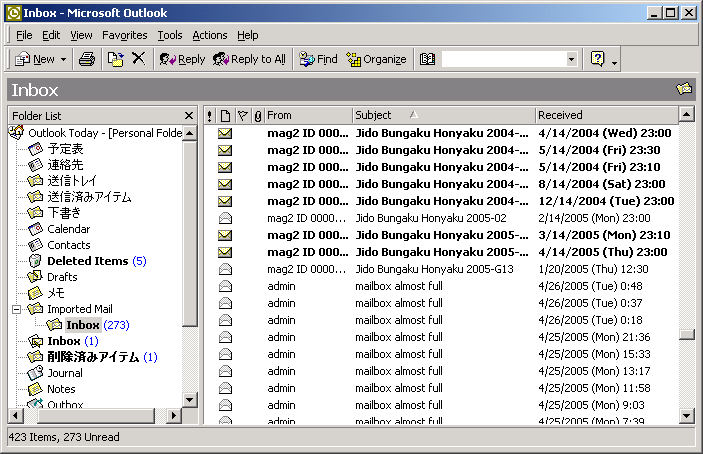The width and height of the screenshot is (703, 454).
Task: Open the New item dropdown arrow
Action: (64, 59)
